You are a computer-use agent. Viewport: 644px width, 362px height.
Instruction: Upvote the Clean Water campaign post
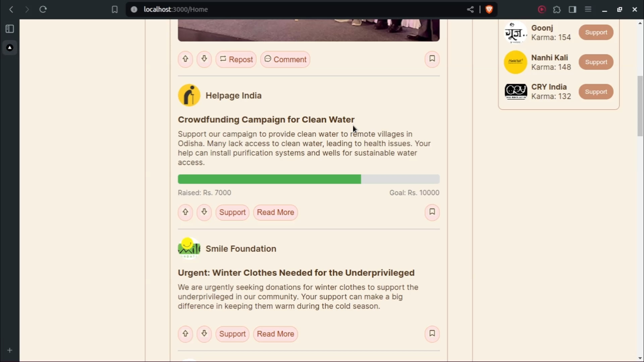[185, 212]
